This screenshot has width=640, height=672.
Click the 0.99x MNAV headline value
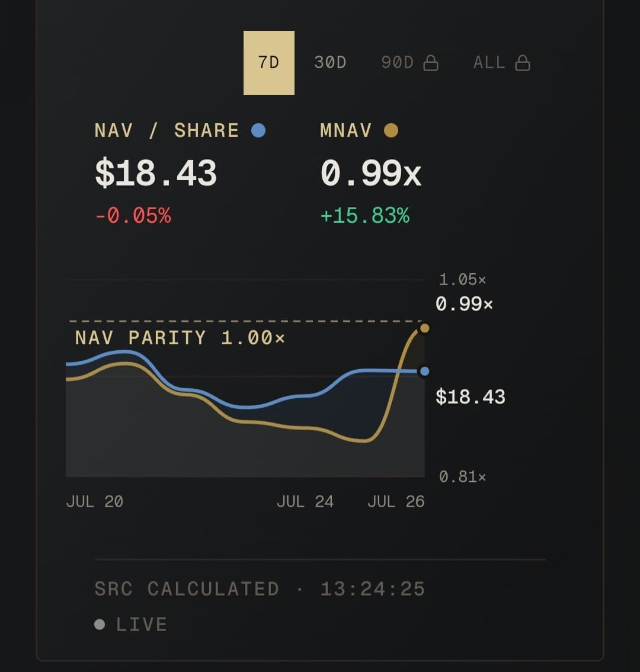371,173
